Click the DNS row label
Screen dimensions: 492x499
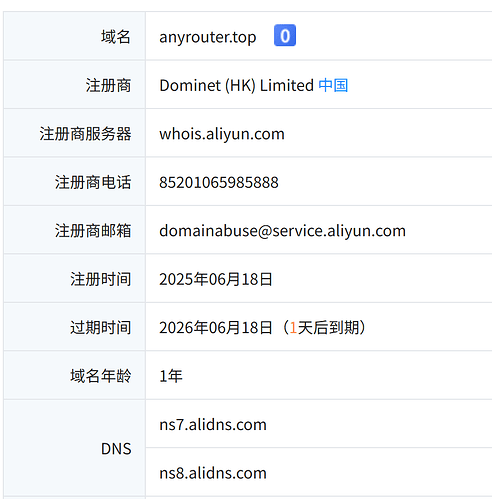pos(116,449)
